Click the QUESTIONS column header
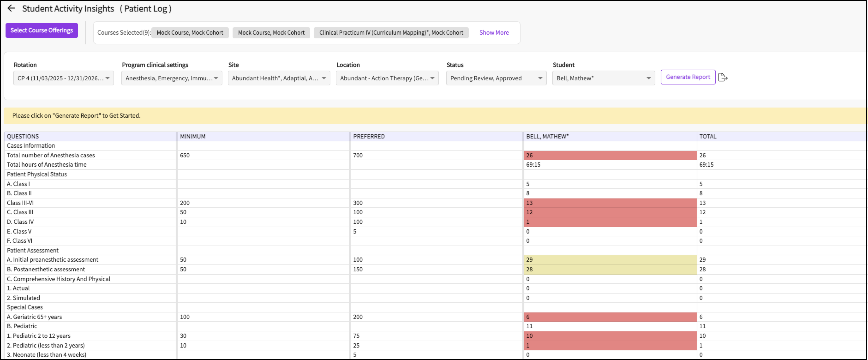The width and height of the screenshot is (868, 360). pos(23,137)
